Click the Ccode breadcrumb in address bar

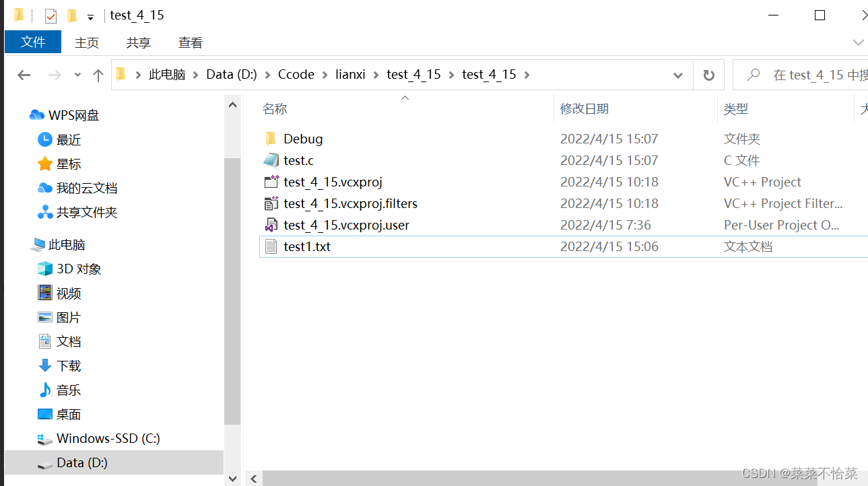(x=296, y=75)
